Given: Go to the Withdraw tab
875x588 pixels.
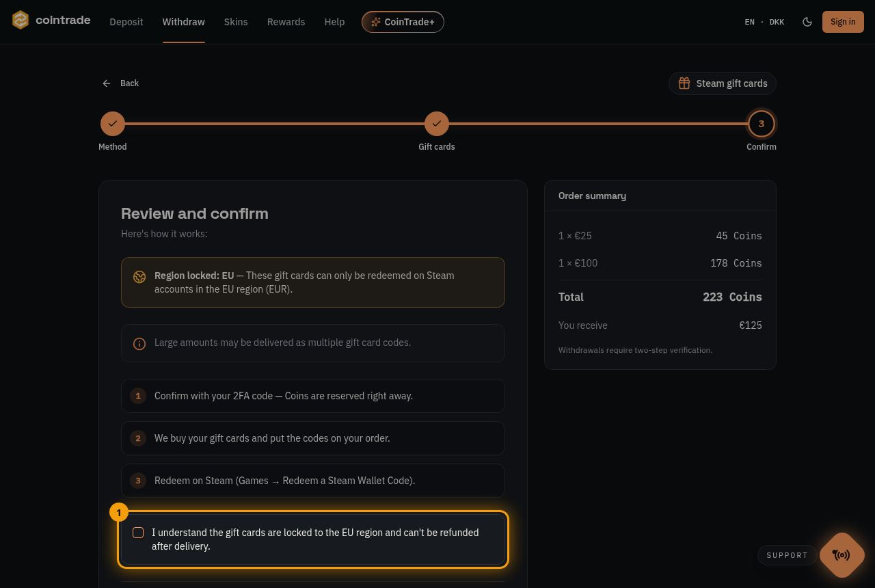Looking at the screenshot, I should [184, 22].
